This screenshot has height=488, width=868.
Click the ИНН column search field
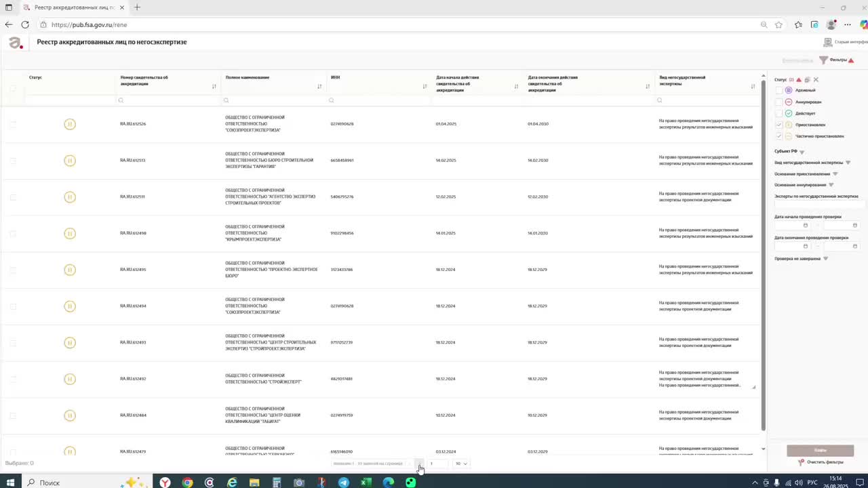click(378, 100)
